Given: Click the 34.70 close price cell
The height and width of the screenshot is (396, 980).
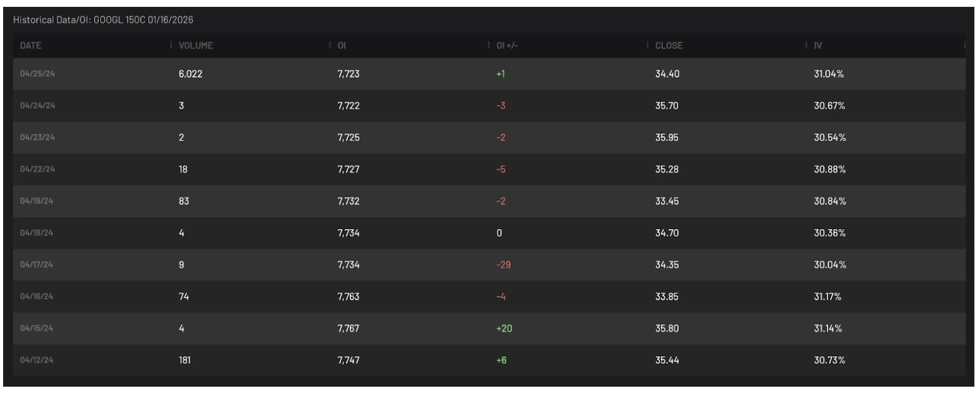Looking at the screenshot, I should (667, 233).
